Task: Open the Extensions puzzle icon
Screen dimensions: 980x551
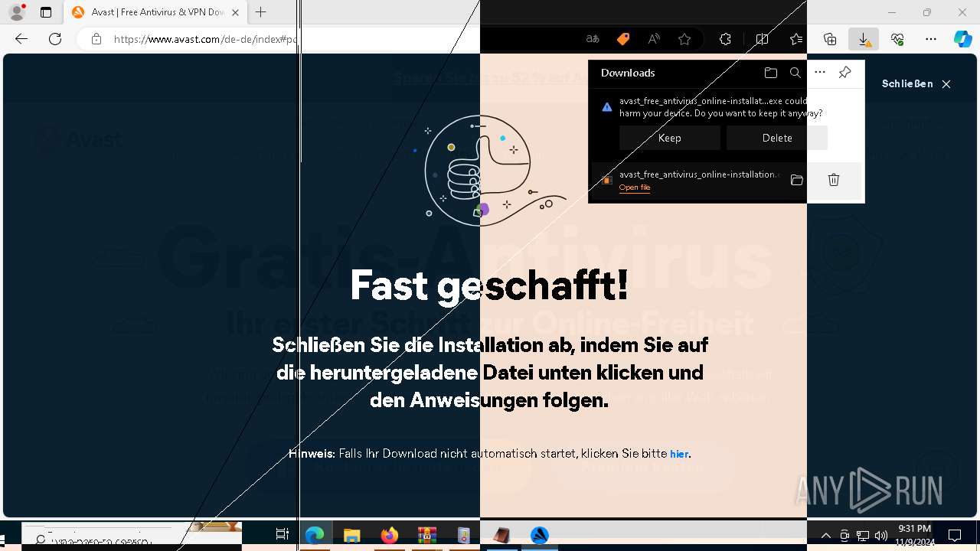Action: [x=725, y=39]
